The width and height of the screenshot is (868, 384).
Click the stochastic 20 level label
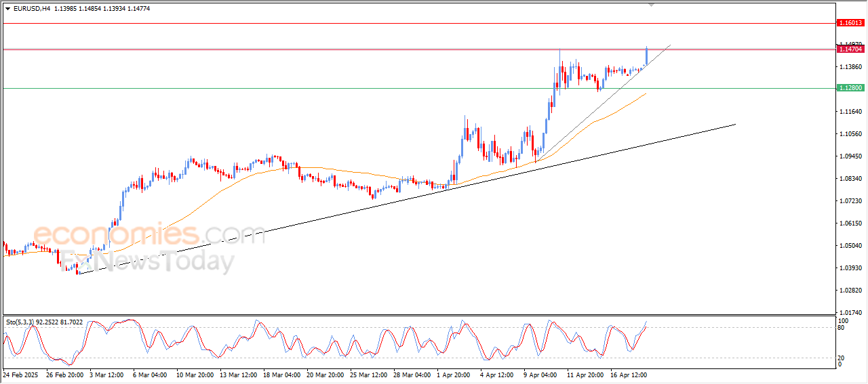[x=842, y=358]
